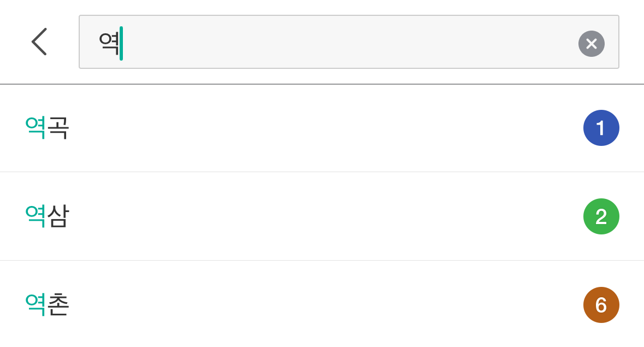Click teal highlighted 역 in 역촌

tap(36, 305)
